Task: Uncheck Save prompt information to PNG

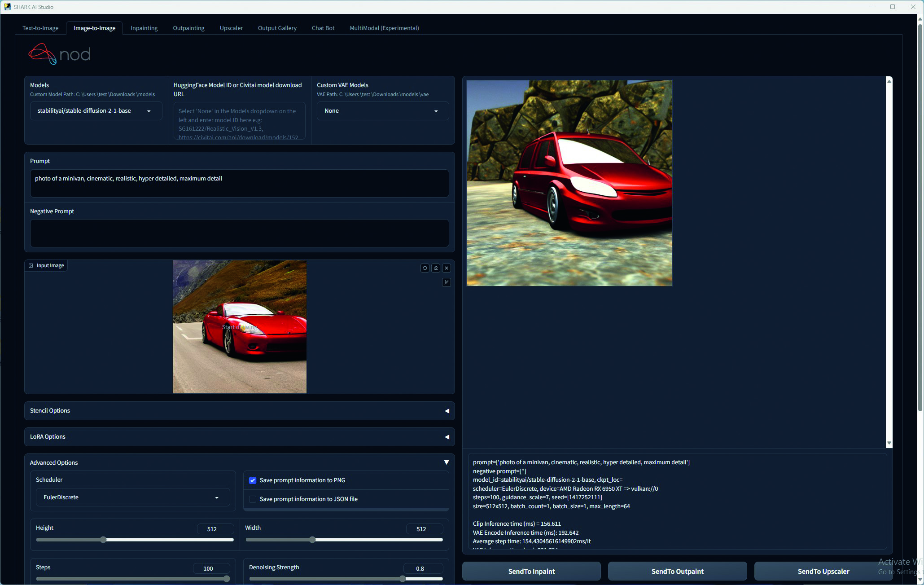Action: tap(253, 480)
